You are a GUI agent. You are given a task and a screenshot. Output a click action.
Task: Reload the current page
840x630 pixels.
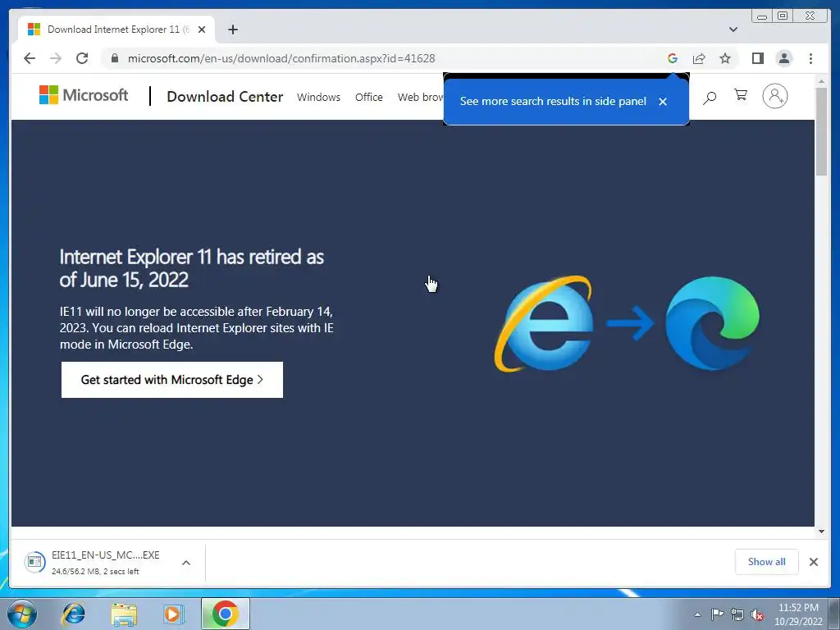(x=82, y=58)
